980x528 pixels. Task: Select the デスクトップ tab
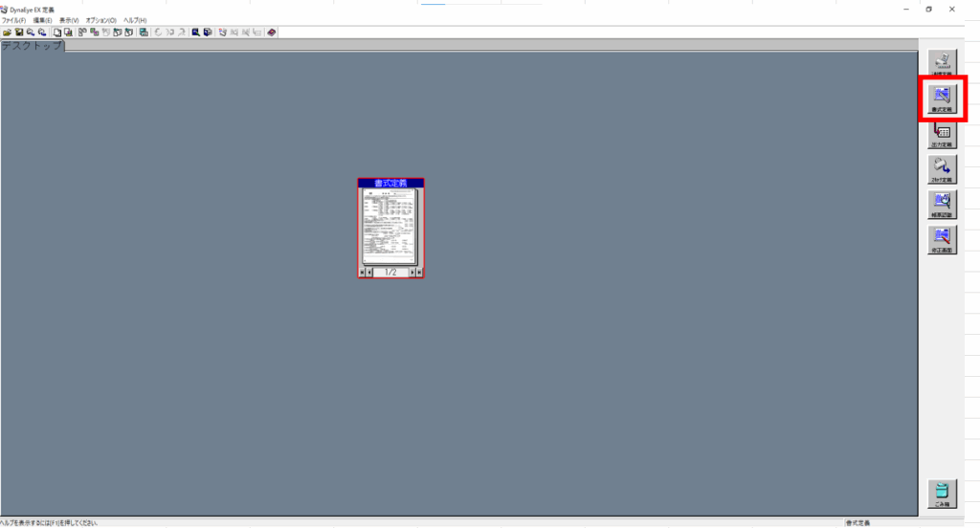coord(32,46)
